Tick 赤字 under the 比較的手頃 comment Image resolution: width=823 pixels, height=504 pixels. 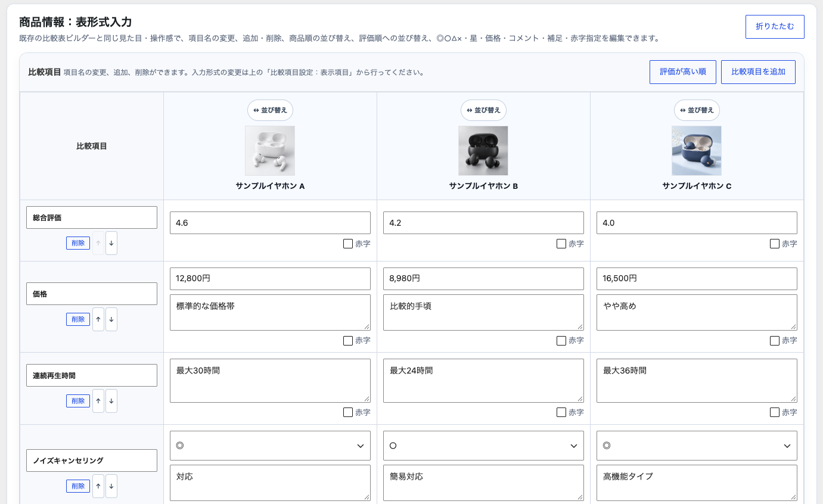click(x=561, y=341)
